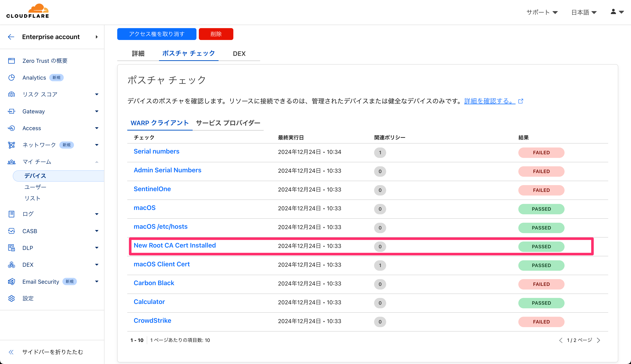Click the Gateway sidebar icon
The image size is (631, 364).
pos(12,111)
